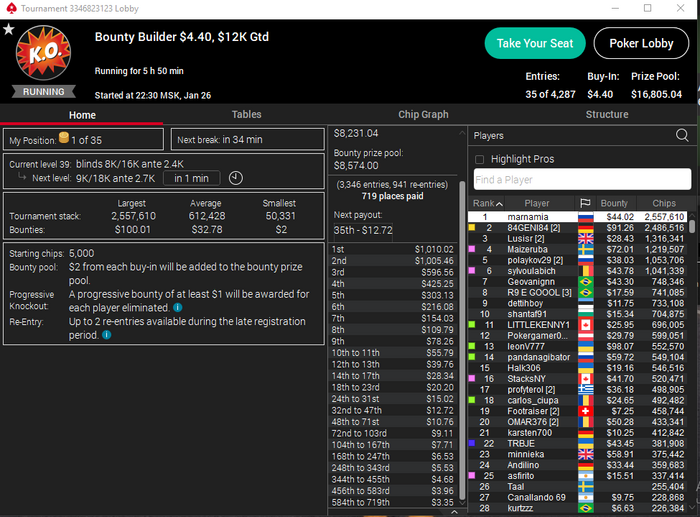Open the player search magnifier icon

[x=682, y=135]
